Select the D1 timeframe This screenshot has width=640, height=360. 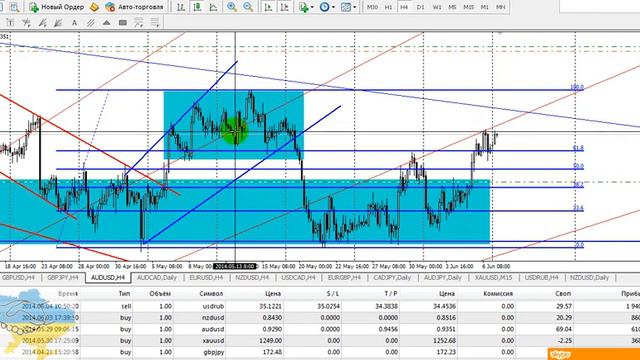pyautogui.click(x=421, y=7)
